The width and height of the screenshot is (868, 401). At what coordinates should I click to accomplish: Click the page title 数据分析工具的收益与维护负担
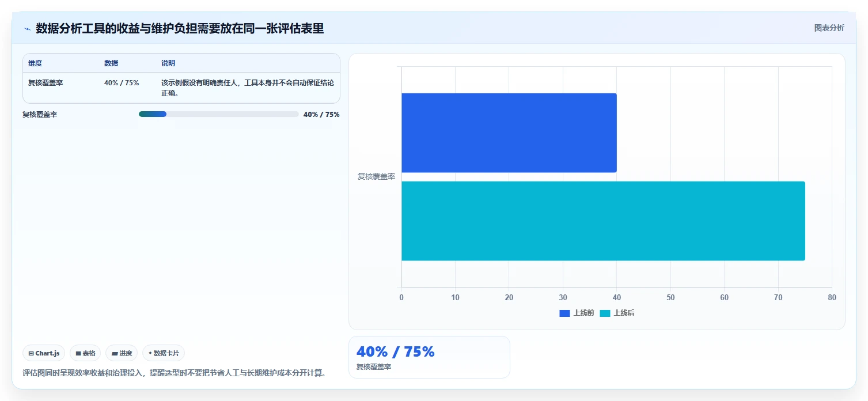click(180, 28)
